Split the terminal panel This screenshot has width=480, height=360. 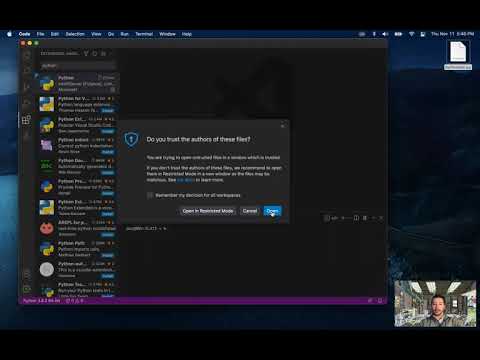[356, 218]
